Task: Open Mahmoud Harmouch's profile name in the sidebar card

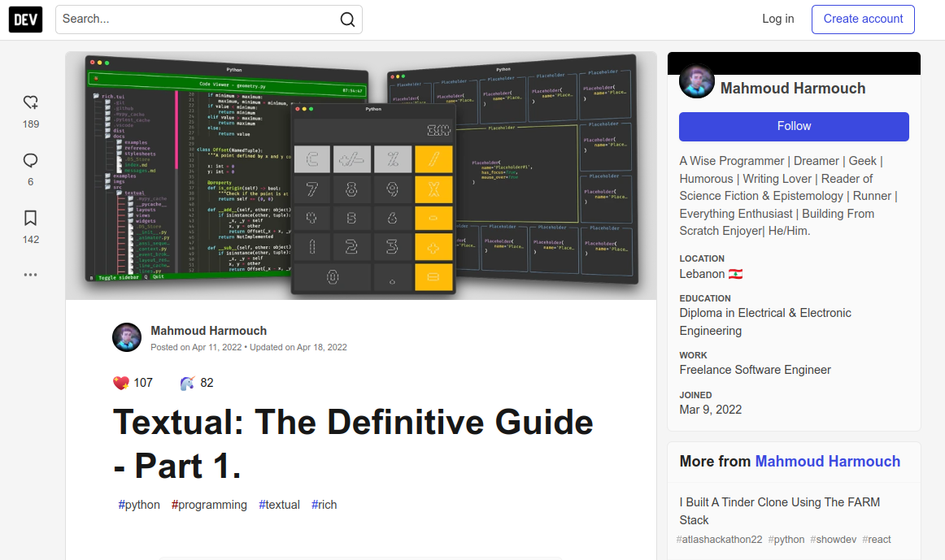Action: coord(793,89)
